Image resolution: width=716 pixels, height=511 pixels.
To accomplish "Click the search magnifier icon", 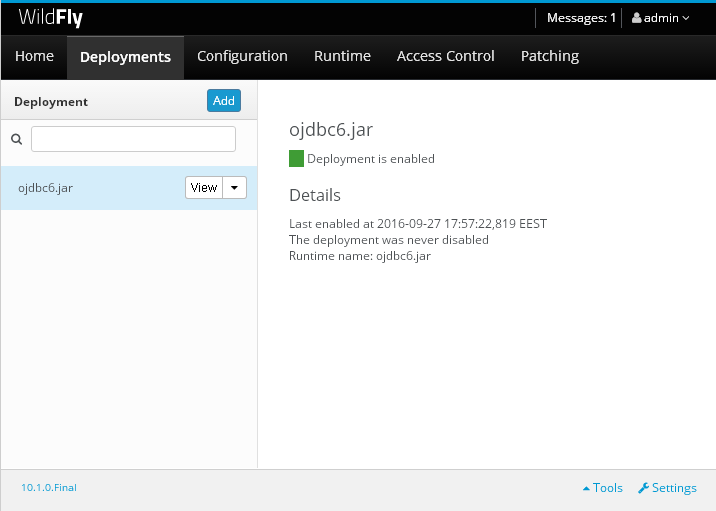I will pyautogui.click(x=16, y=139).
